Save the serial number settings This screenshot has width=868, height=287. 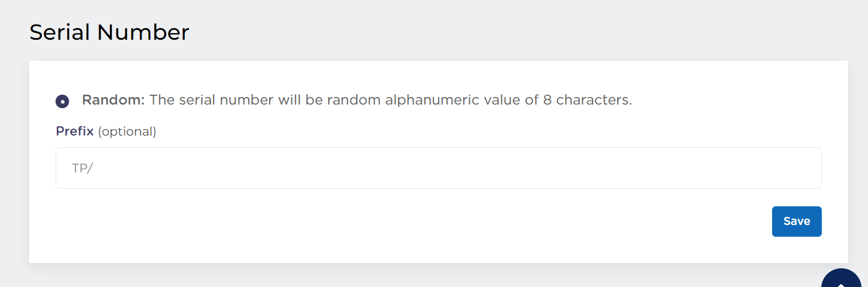(796, 222)
